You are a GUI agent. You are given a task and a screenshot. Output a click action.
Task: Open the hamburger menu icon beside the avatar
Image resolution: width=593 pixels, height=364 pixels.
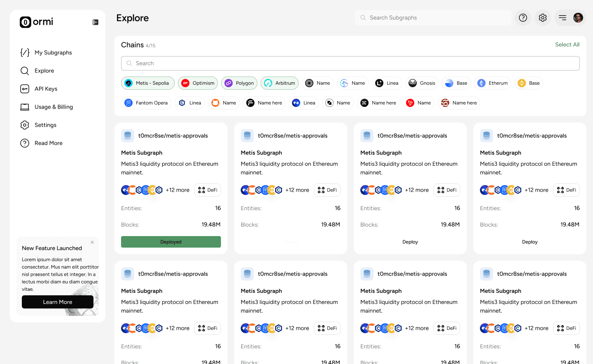(563, 18)
